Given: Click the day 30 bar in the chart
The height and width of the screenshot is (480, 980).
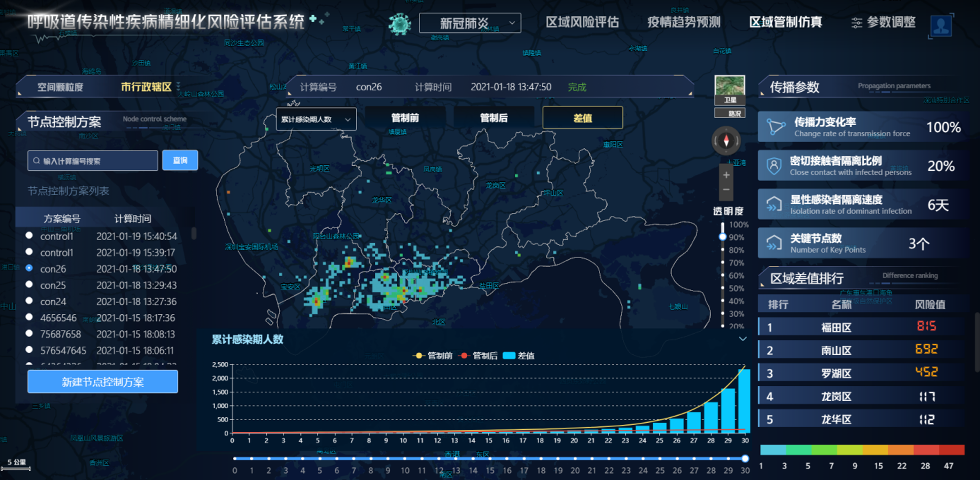Looking at the screenshot, I should coord(744,400).
